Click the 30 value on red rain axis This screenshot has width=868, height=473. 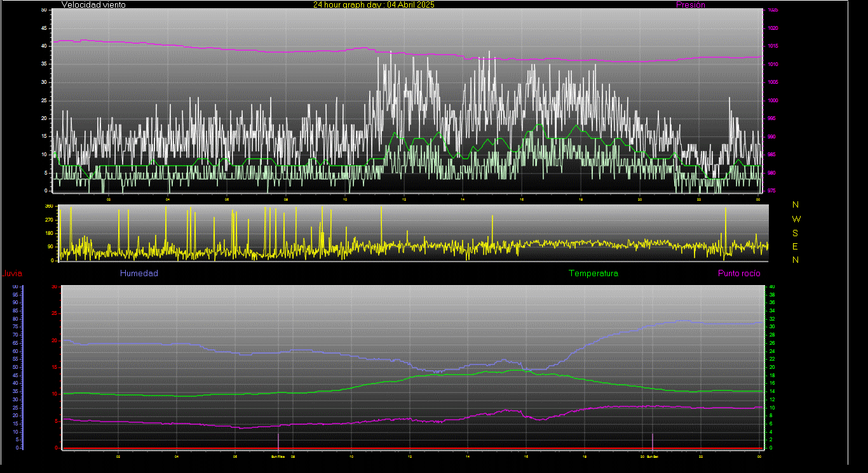pyautogui.click(x=54, y=287)
